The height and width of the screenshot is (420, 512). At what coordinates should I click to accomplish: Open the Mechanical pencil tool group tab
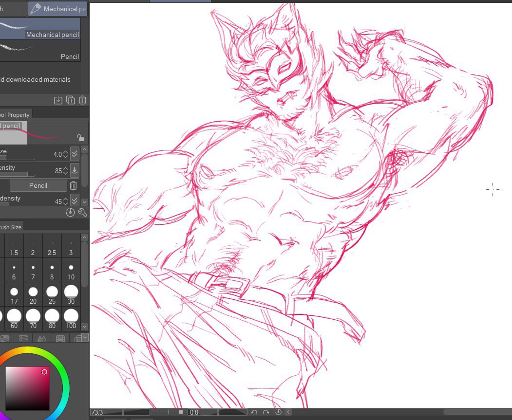tap(58, 9)
